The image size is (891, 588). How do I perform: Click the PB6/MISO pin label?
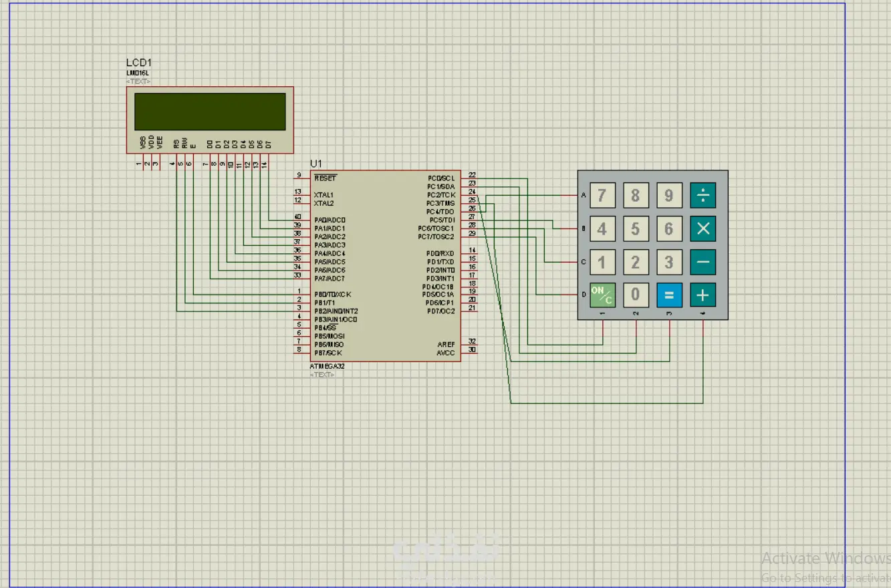coord(329,344)
